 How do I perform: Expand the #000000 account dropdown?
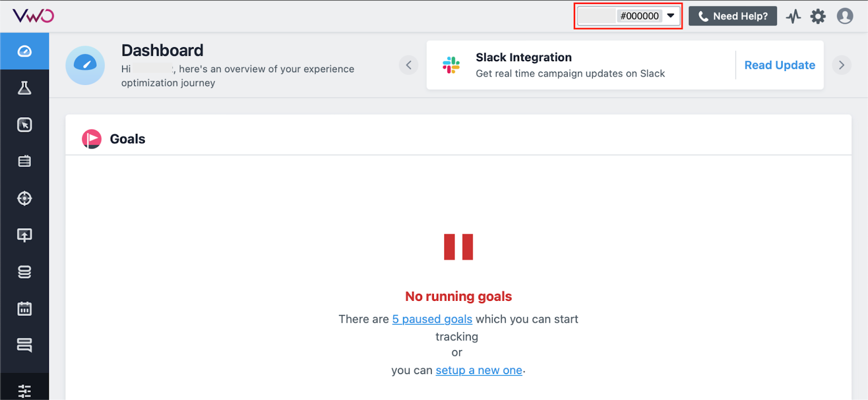click(628, 16)
